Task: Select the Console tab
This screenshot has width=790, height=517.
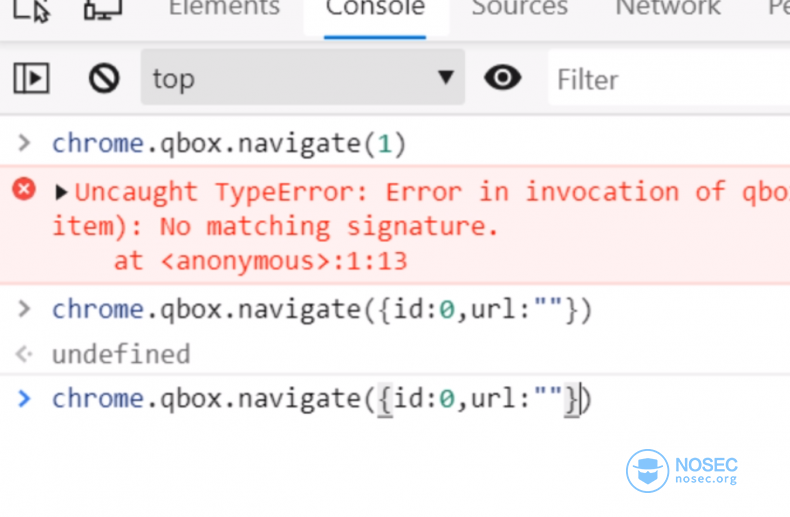Action: (375, 9)
